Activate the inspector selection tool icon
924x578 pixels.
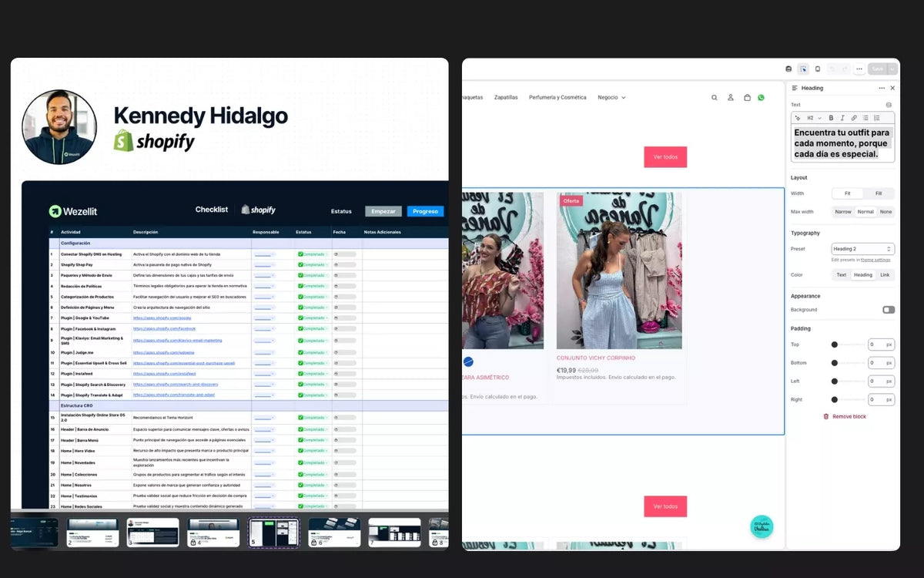[x=803, y=69]
